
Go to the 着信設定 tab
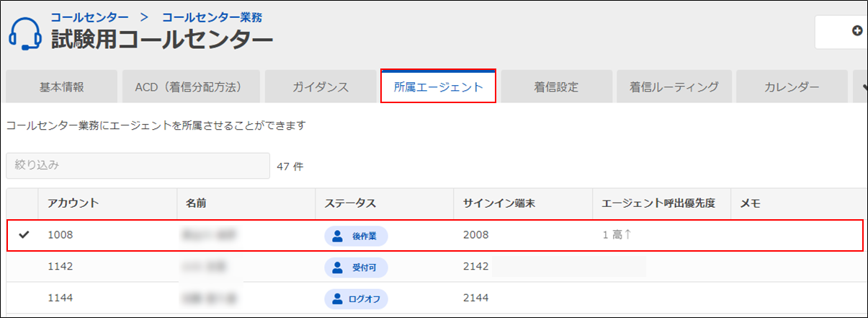(x=556, y=87)
